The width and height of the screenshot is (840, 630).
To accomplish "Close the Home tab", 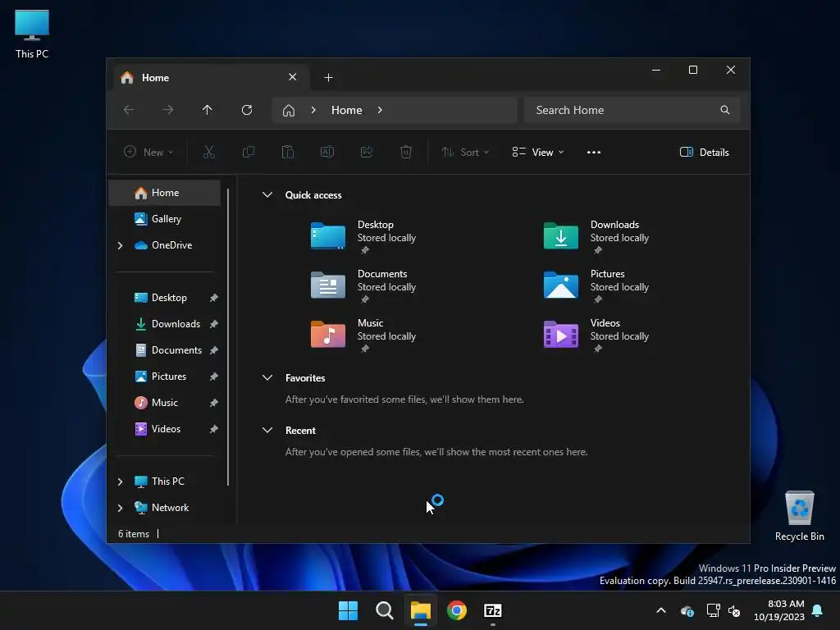I will [293, 77].
